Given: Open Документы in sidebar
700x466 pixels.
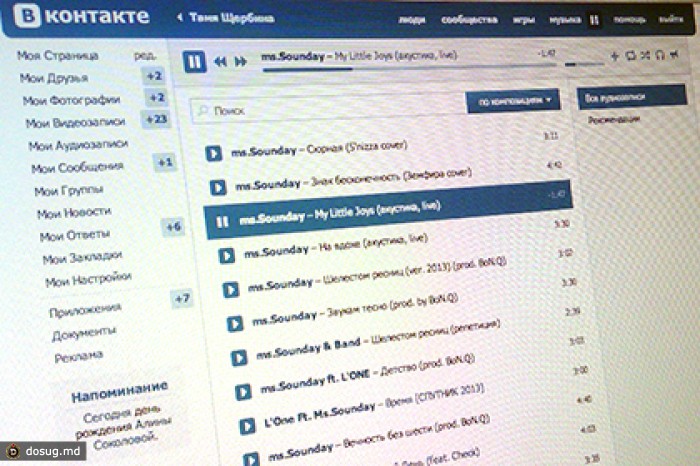Looking at the screenshot, I should pyautogui.click(x=84, y=333).
